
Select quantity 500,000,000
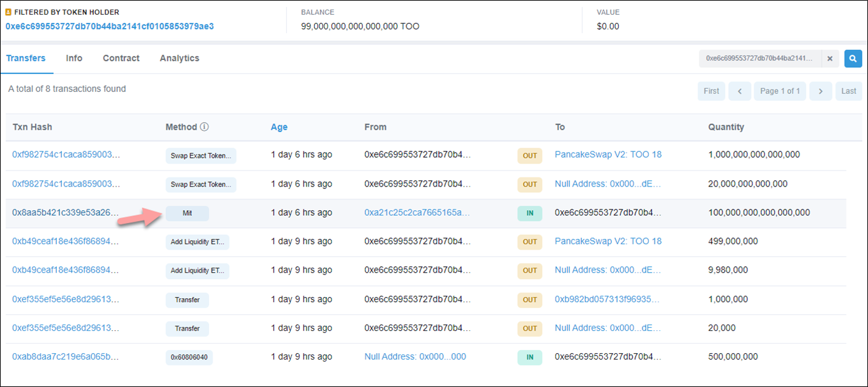click(x=733, y=357)
